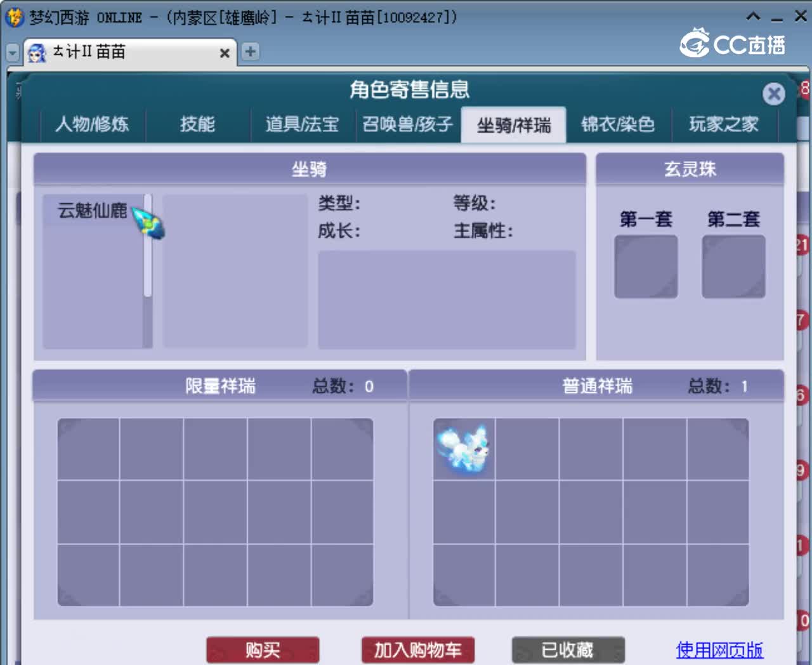Open the 使用网页版 link
The height and width of the screenshot is (665, 812).
[x=719, y=650]
